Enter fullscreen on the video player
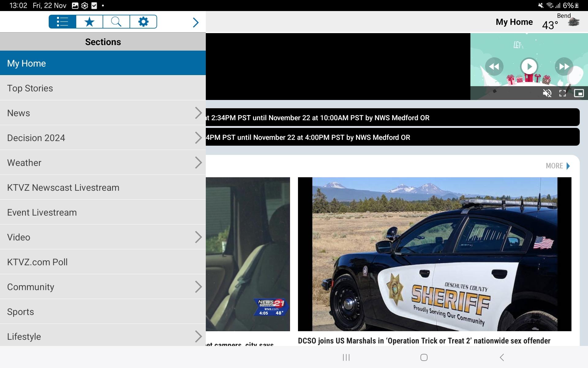Image resolution: width=588 pixels, height=368 pixels. click(563, 93)
